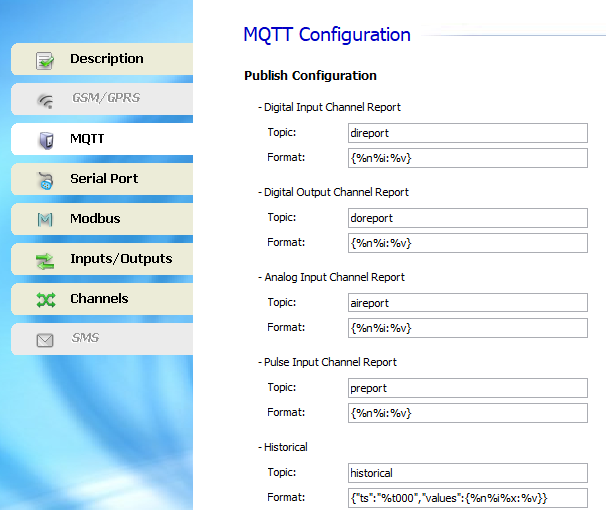
Task: Click the Inputs/Outputs arrows icon
Action: pos(45,261)
